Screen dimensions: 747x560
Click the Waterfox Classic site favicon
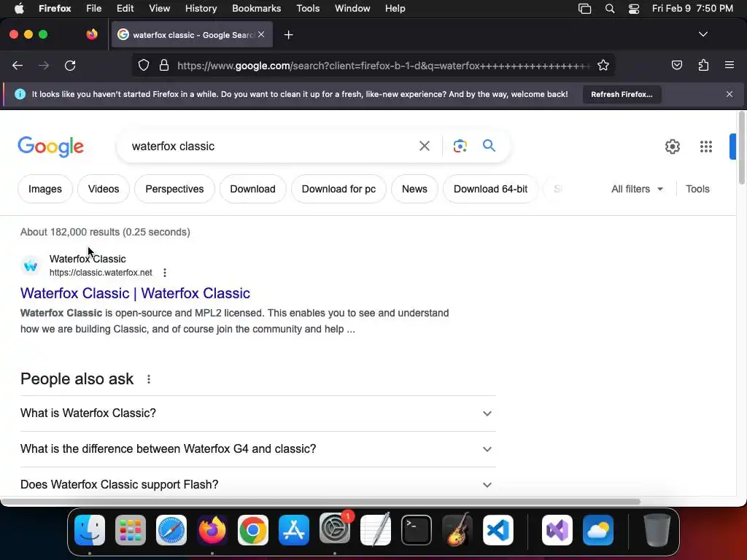(x=31, y=265)
